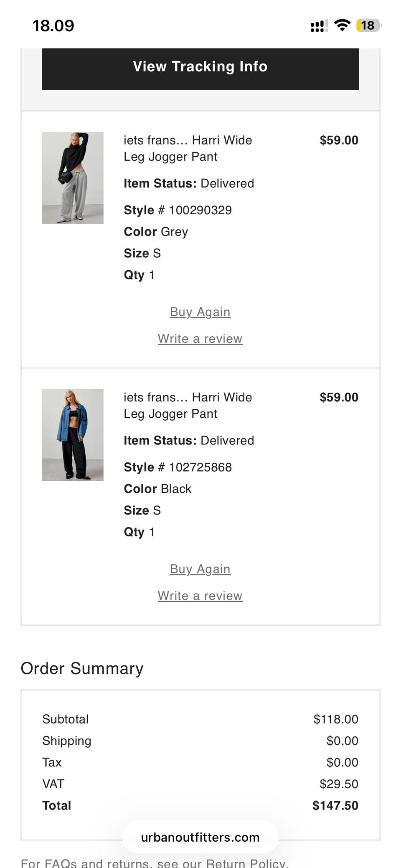Screen dimensions: 401x868
Task: Open the Return Policy link
Action: click(x=246, y=863)
